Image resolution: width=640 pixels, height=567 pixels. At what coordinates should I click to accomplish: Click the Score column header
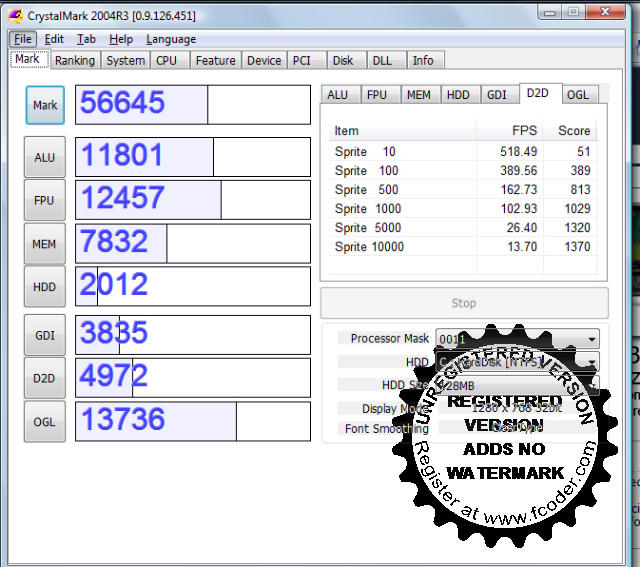(570, 131)
